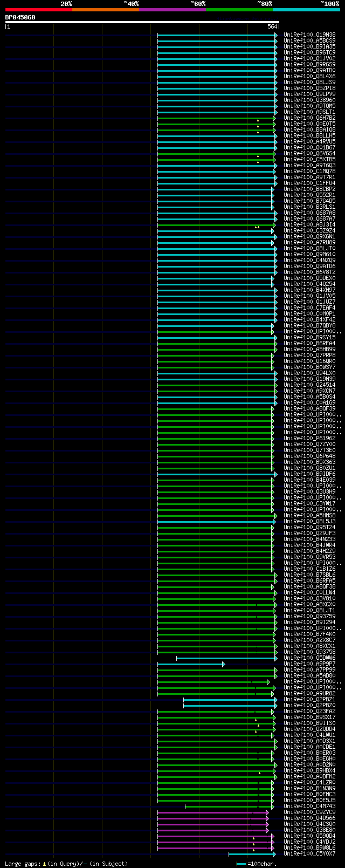345x868 pixels.
Task: Click label UniRef100_Q6P648
Action: pyautogui.click(x=309, y=456)
